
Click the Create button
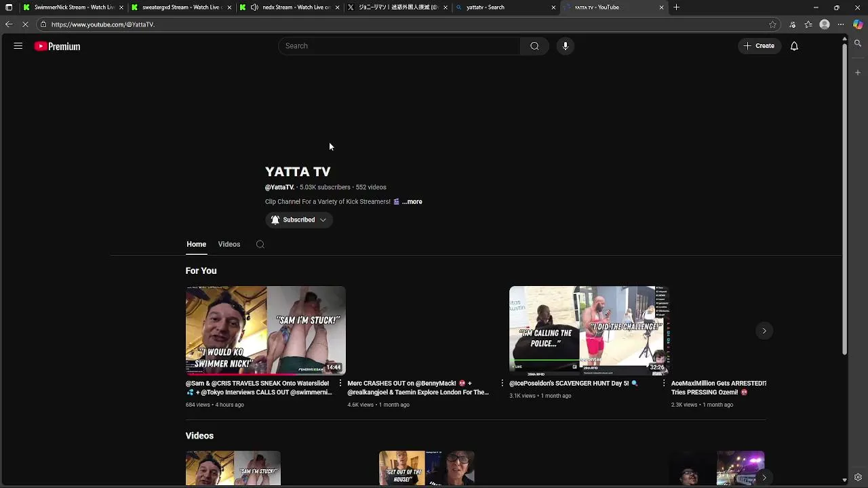click(x=759, y=46)
